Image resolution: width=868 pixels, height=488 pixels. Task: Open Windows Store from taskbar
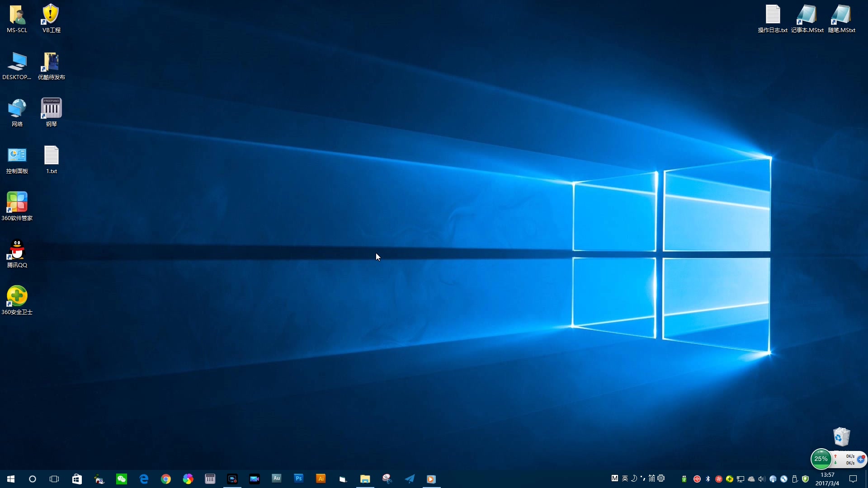point(77,479)
